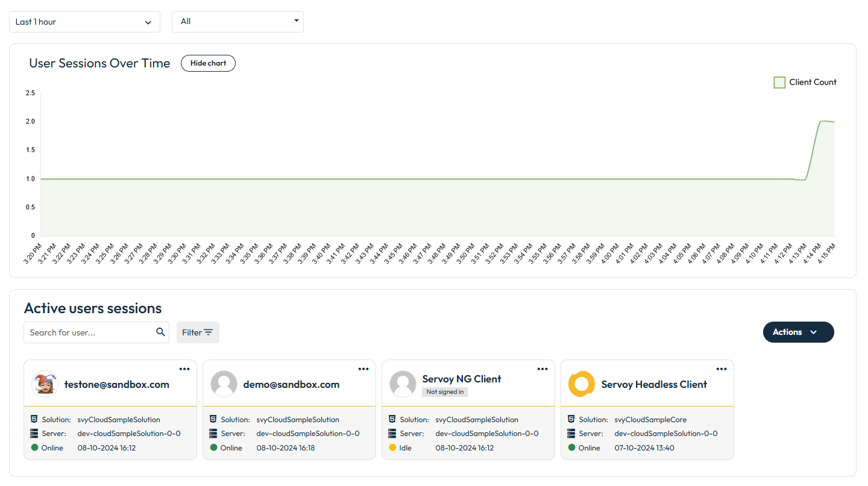
Task: Click the Servoy NG Client avatar icon
Action: [403, 384]
